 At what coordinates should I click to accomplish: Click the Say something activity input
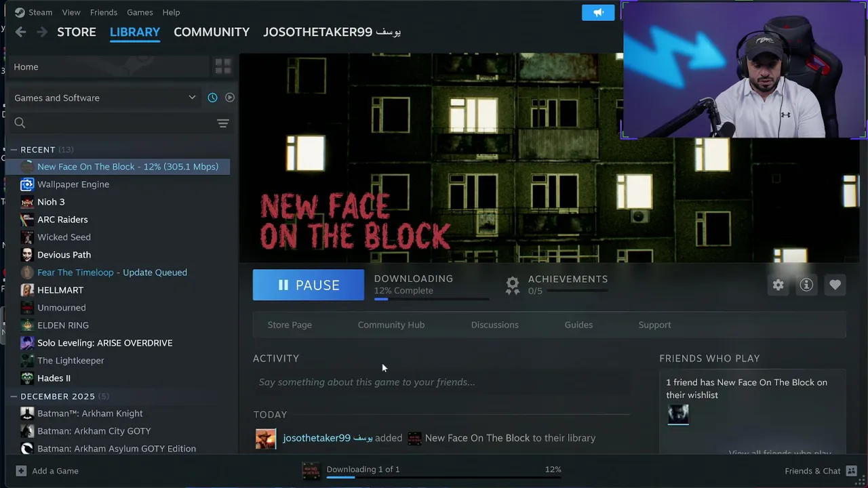pyautogui.click(x=441, y=382)
